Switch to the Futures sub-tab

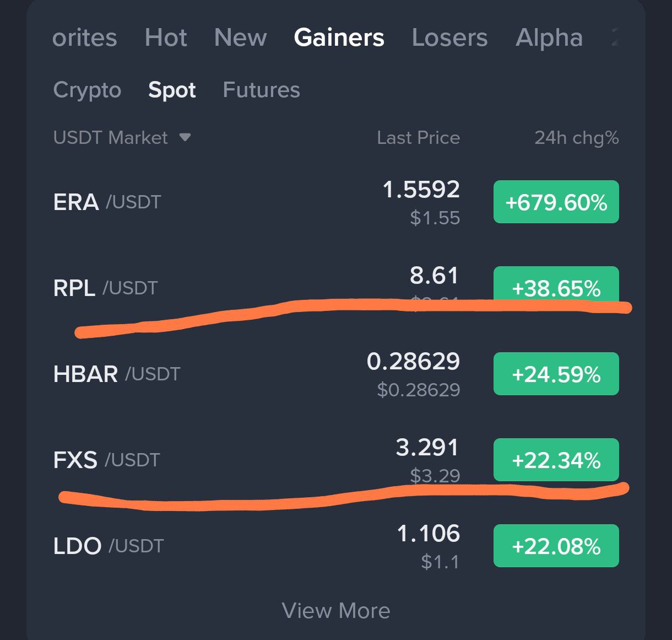(x=261, y=90)
